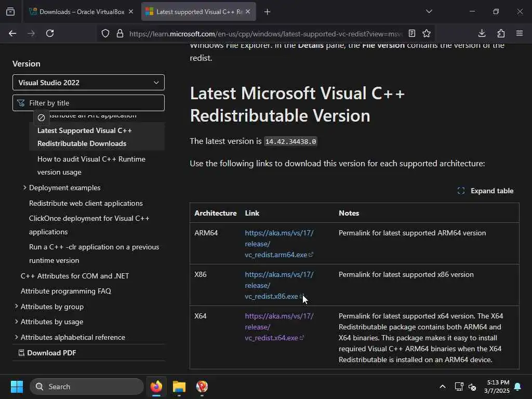Open File Explorer from the taskbar
This screenshot has width=532, height=399.
[179, 387]
